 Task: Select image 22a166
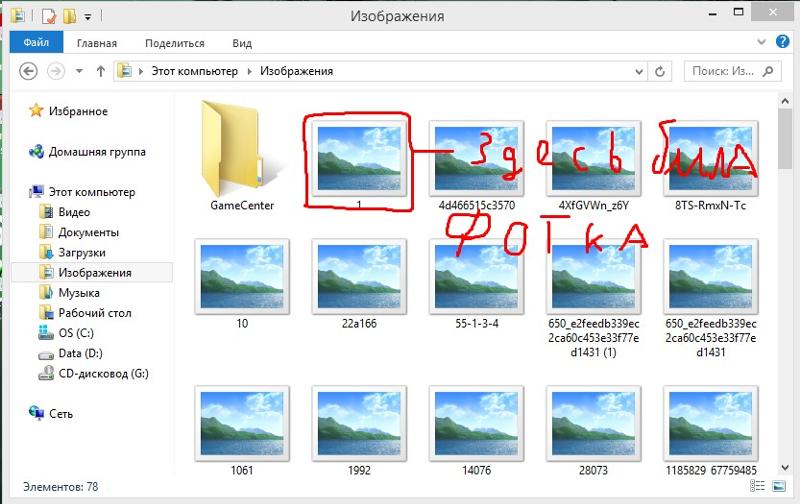[359, 283]
